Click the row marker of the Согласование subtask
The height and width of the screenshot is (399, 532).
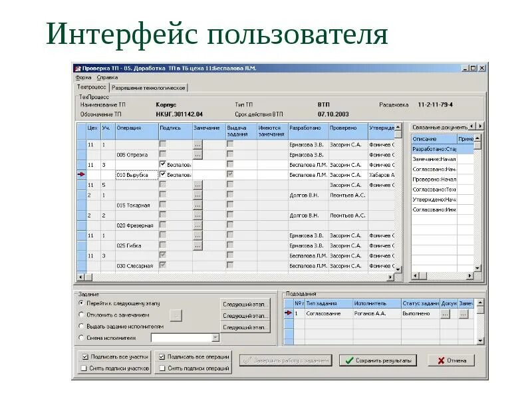pyautogui.click(x=289, y=313)
